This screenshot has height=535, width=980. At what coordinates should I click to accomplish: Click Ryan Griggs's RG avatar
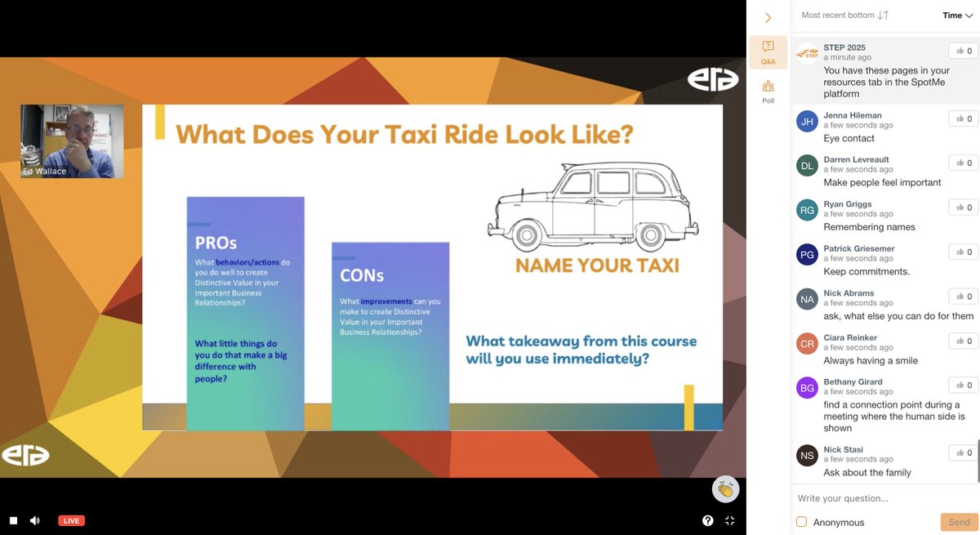tap(807, 211)
